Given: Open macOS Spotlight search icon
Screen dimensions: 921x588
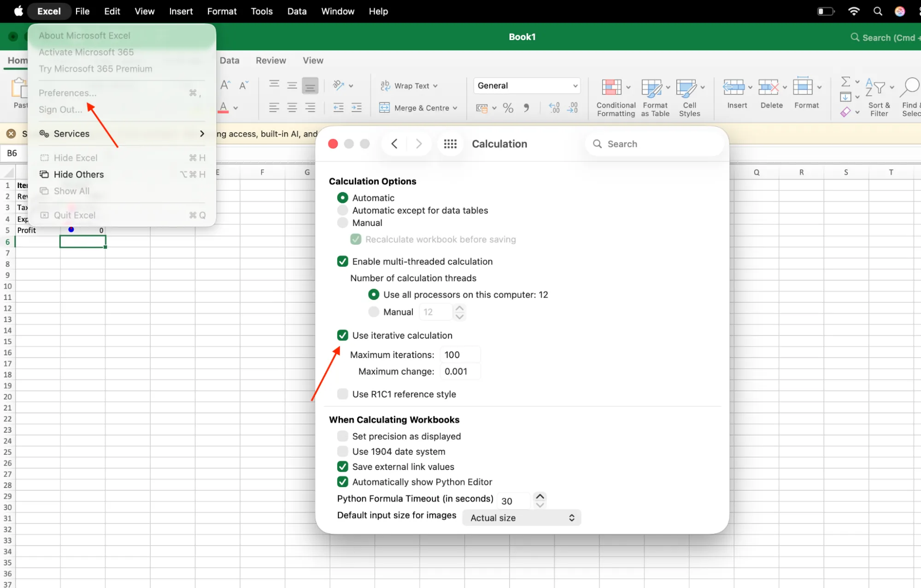Looking at the screenshot, I should point(877,11).
